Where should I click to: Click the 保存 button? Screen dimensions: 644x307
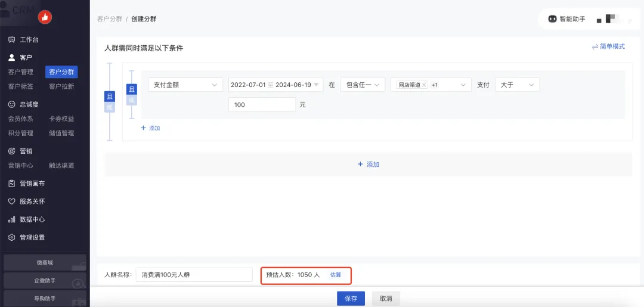pyautogui.click(x=351, y=299)
